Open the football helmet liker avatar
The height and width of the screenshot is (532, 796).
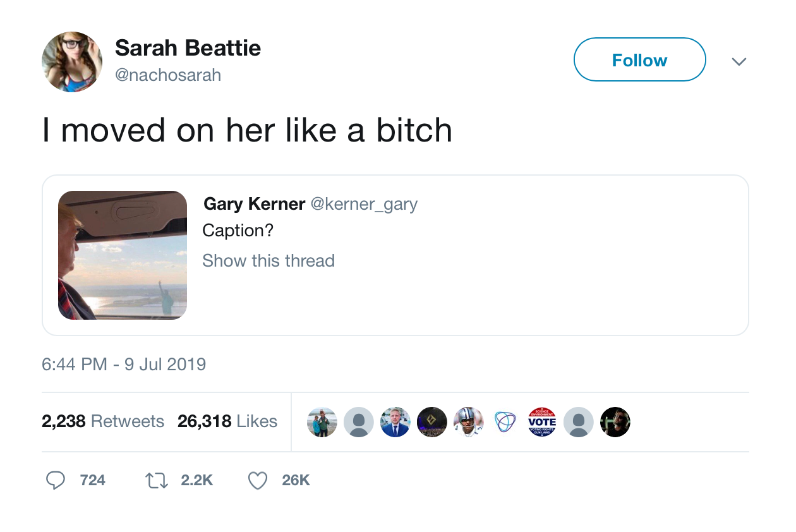tap(469, 422)
